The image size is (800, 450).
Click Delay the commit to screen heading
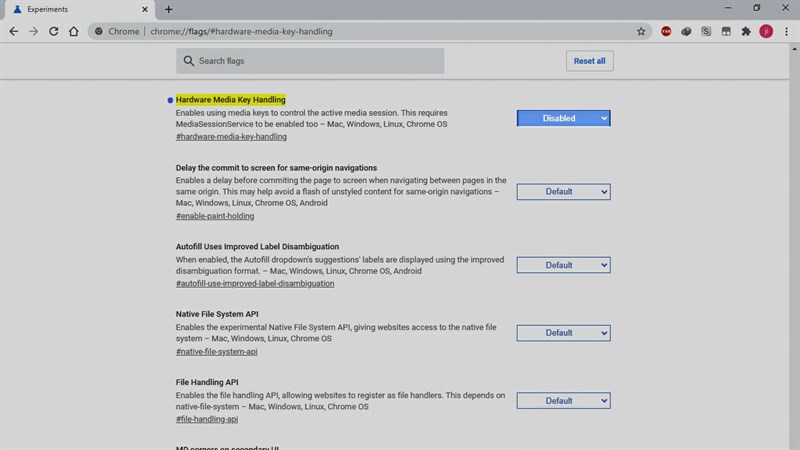pyautogui.click(x=276, y=168)
